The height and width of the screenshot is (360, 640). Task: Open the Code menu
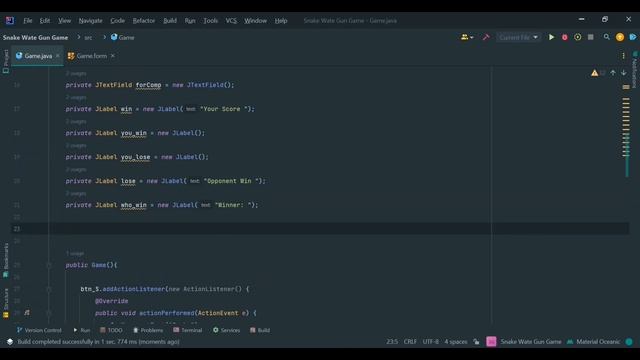(x=117, y=20)
